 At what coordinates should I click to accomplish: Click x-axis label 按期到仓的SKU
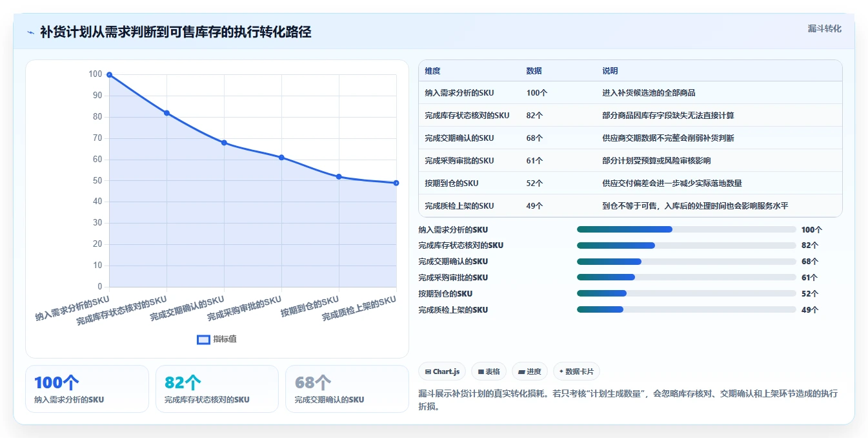310,306
